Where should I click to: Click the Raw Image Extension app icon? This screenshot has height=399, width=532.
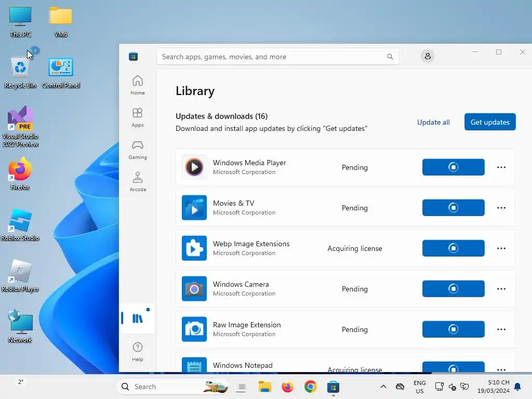point(194,329)
